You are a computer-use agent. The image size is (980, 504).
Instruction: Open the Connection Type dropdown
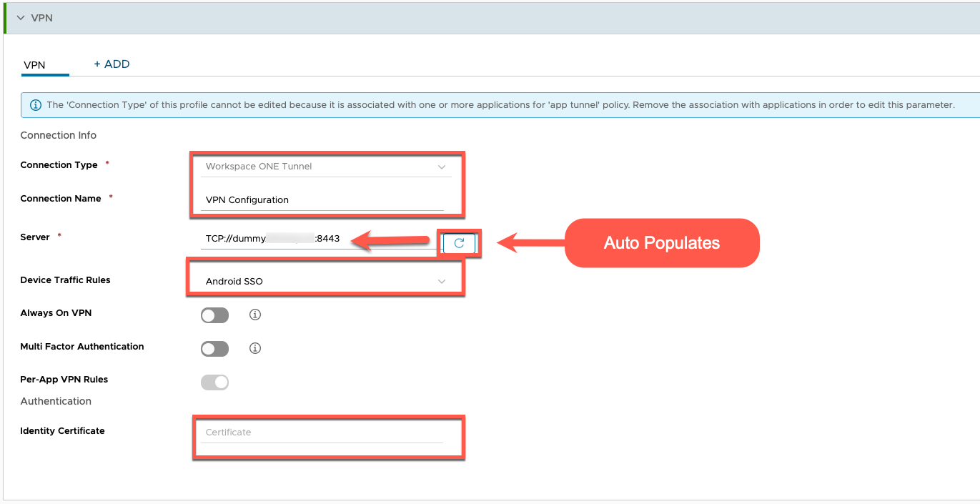(x=325, y=167)
